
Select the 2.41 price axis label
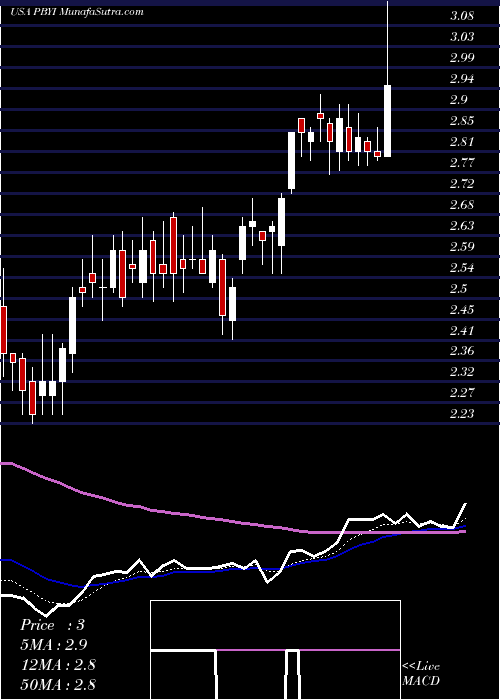462,331
